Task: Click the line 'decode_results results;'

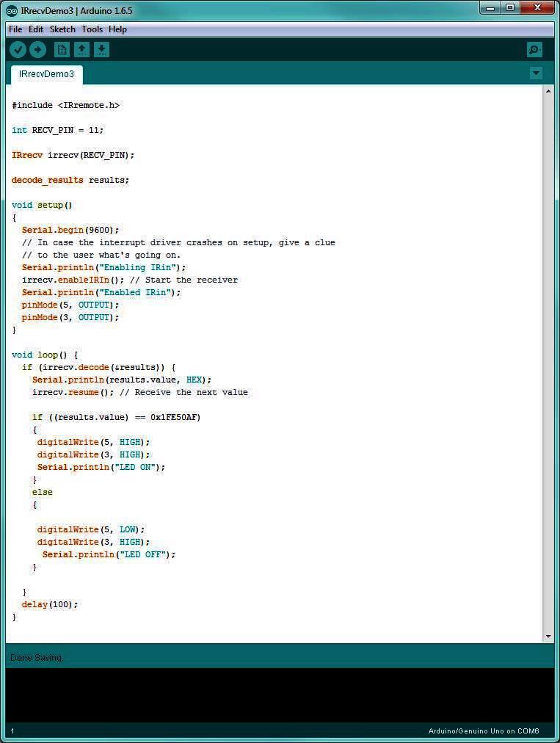Action: coord(70,180)
